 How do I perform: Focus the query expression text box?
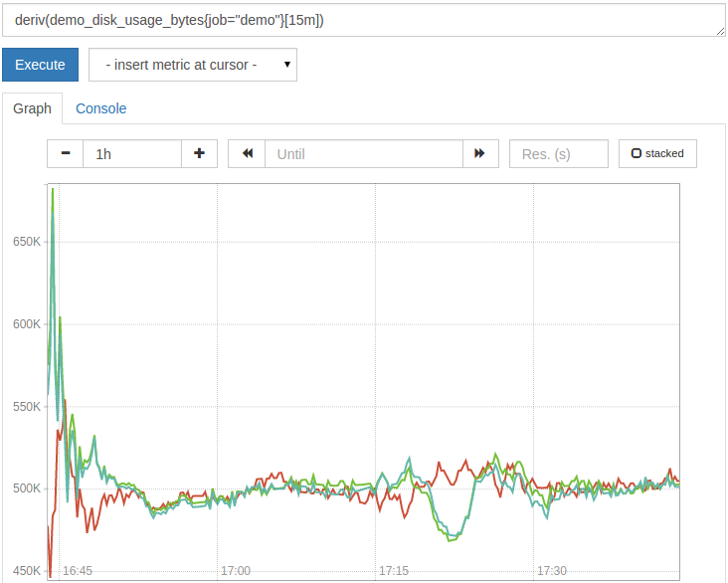click(364, 20)
